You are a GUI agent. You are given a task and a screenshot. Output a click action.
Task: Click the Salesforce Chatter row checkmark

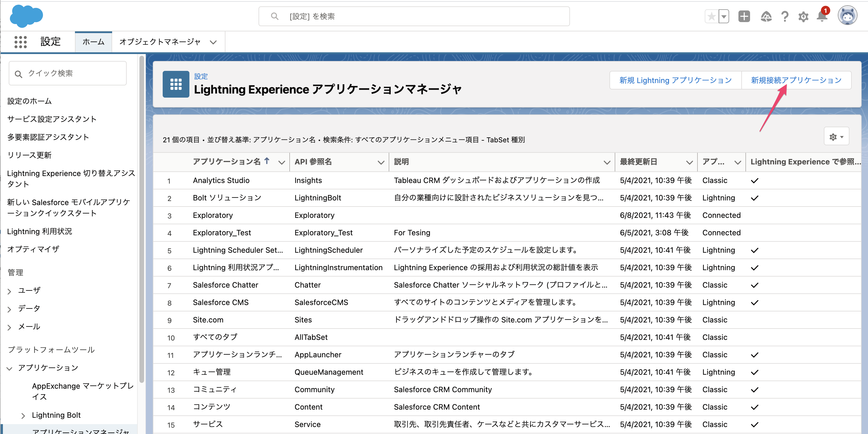[x=754, y=285]
